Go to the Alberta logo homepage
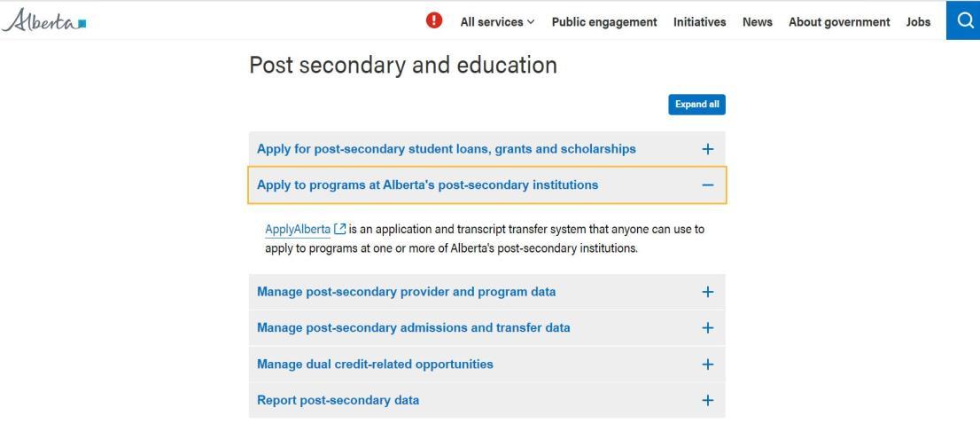This screenshot has width=980, height=424. [x=43, y=20]
